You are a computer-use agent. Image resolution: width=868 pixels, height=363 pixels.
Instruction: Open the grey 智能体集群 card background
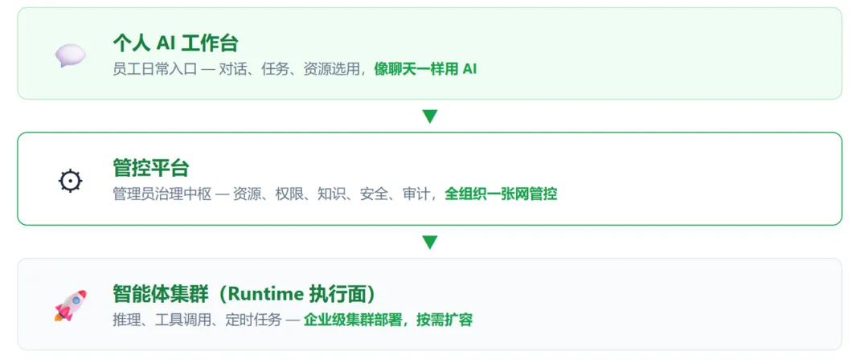click(x=429, y=304)
